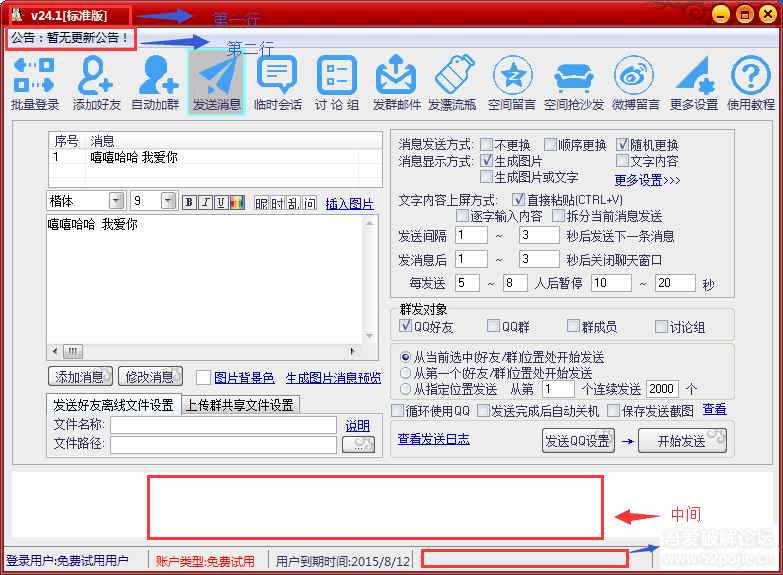
Task: Expand the 更多设置>>> link in send options
Action: [x=647, y=180]
